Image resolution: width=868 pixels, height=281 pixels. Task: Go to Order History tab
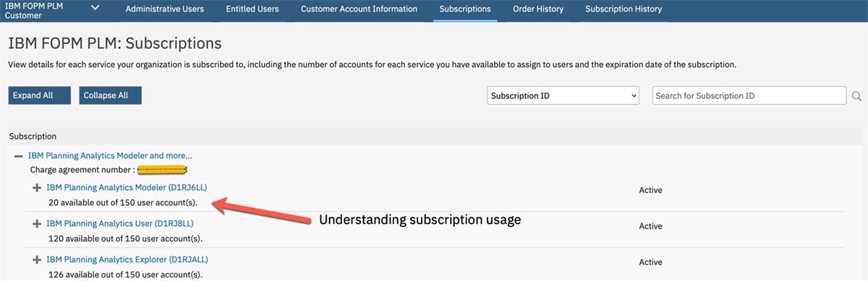[x=538, y=9]
